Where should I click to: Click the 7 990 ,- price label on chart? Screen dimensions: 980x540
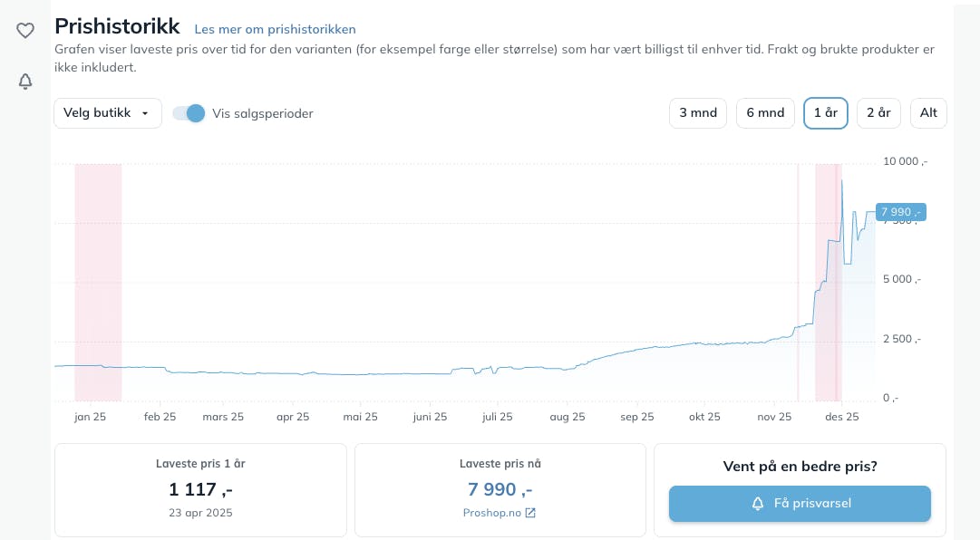[900, 212]
